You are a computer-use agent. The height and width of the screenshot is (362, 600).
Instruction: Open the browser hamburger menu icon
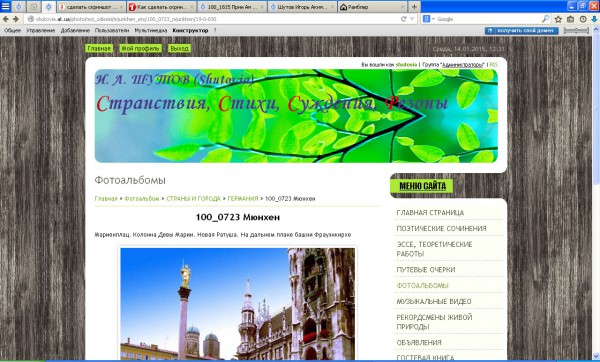coord(5,7)
